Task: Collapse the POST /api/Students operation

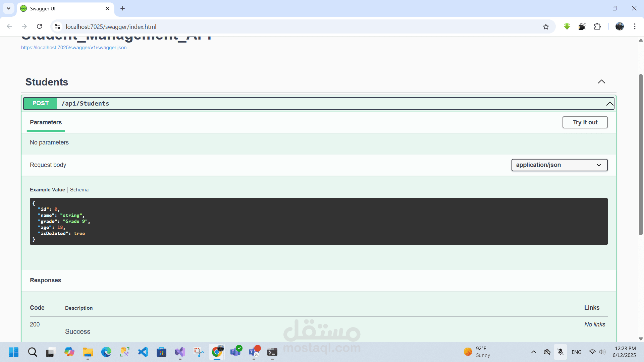Action: coord(609,104)
